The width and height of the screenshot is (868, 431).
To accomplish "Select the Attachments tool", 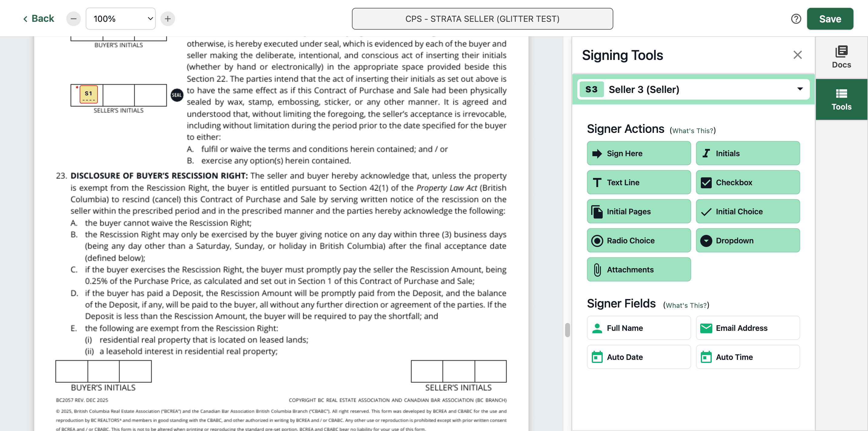I will (639, 269).
